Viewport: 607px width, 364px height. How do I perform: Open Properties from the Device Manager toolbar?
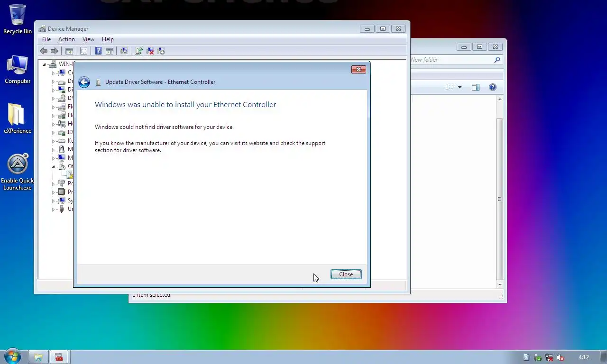click(x=84, y=51)
